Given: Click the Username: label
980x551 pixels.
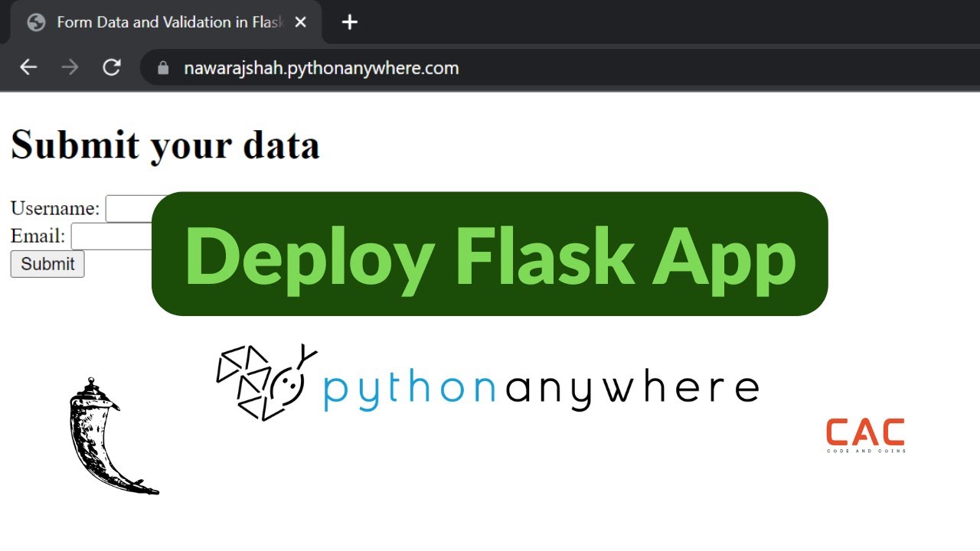Looking at the screenshot, I should 55,208.
